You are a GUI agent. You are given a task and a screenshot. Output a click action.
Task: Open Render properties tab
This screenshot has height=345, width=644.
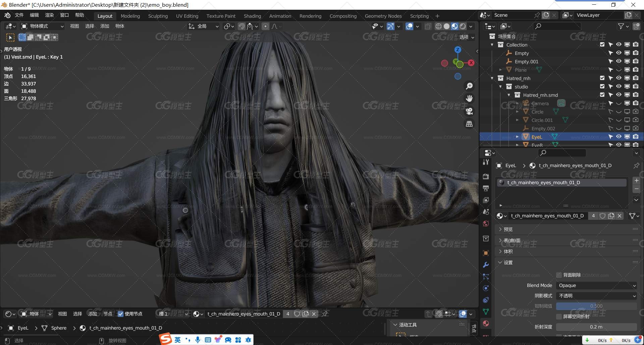click(x=486, y=177)
